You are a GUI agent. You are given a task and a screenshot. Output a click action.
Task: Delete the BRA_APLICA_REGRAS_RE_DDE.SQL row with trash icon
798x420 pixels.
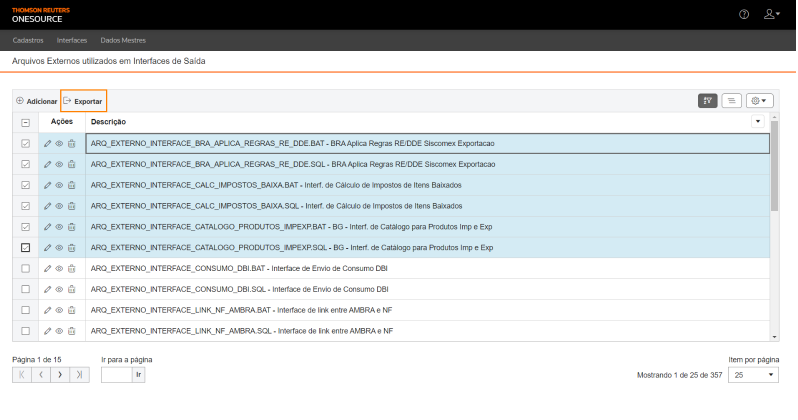pos(71,164)
